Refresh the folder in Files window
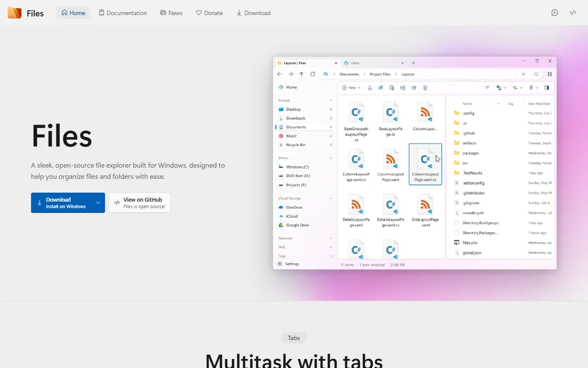This screenshot has width=588, height=368. 313,74
